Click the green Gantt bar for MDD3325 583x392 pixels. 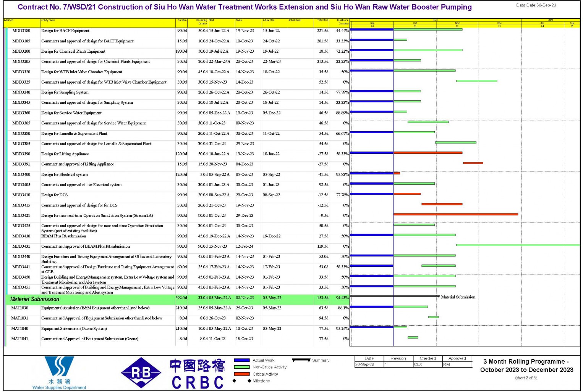[476, 81]
